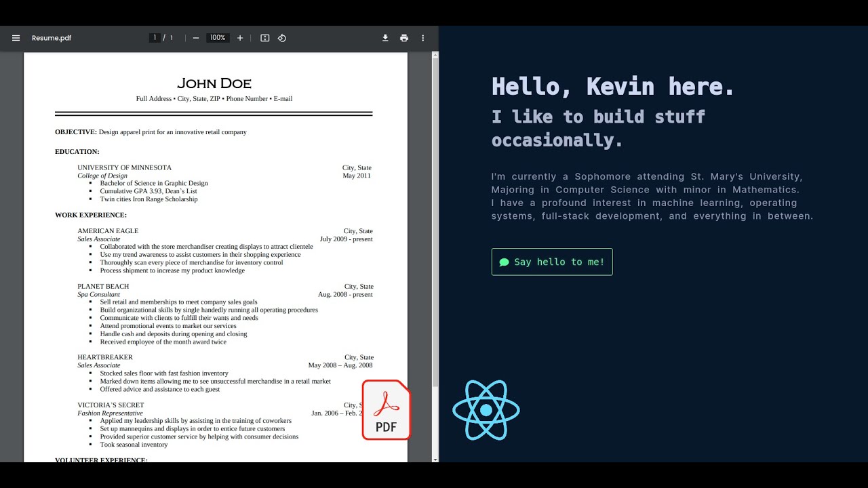Image resolution: width=868 pixels, height=488 pixels.
Task: Click the 'PLANET BEACH' employer text
Action: (x=103, y=287)
